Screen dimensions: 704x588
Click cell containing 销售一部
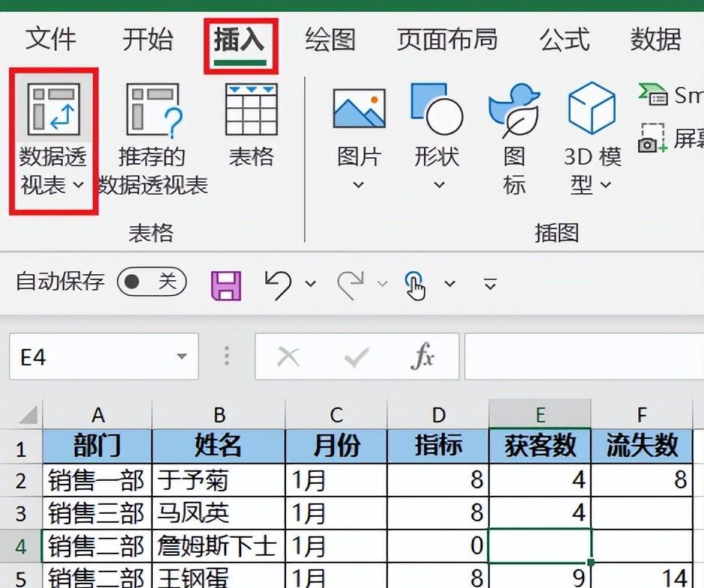(97, 480)
